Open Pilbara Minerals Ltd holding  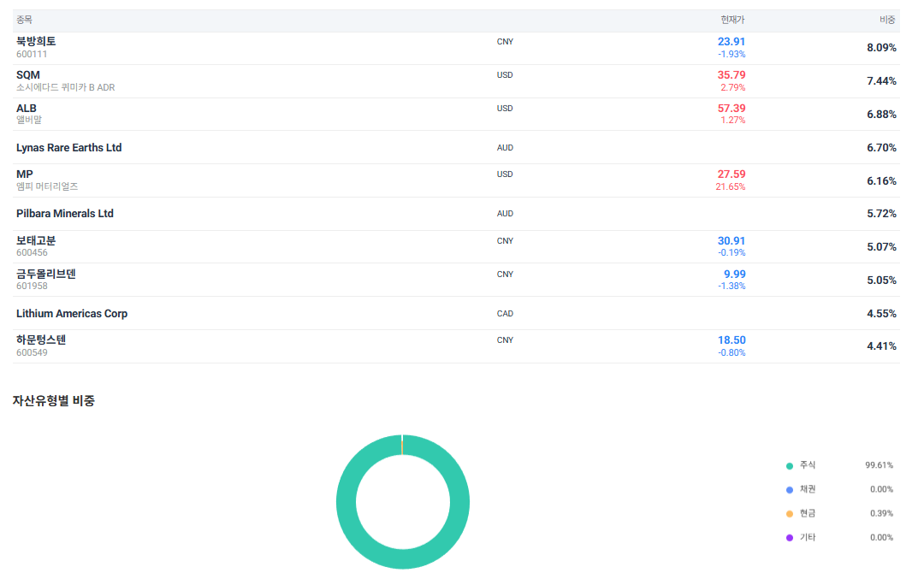pos(65,214)
